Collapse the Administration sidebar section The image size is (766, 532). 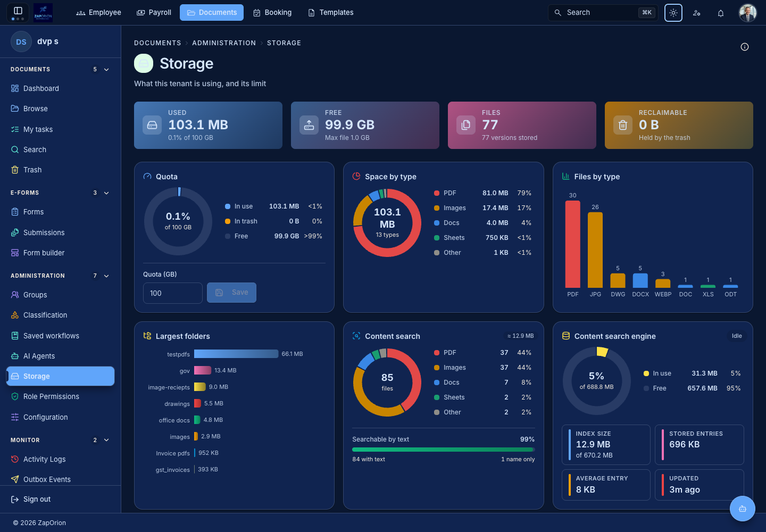[x=106, y=276]
